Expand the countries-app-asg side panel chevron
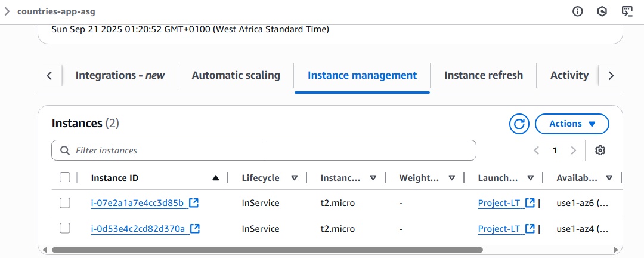Image resolution: width=644 pixels, height=258 pixels. [7, 11]
